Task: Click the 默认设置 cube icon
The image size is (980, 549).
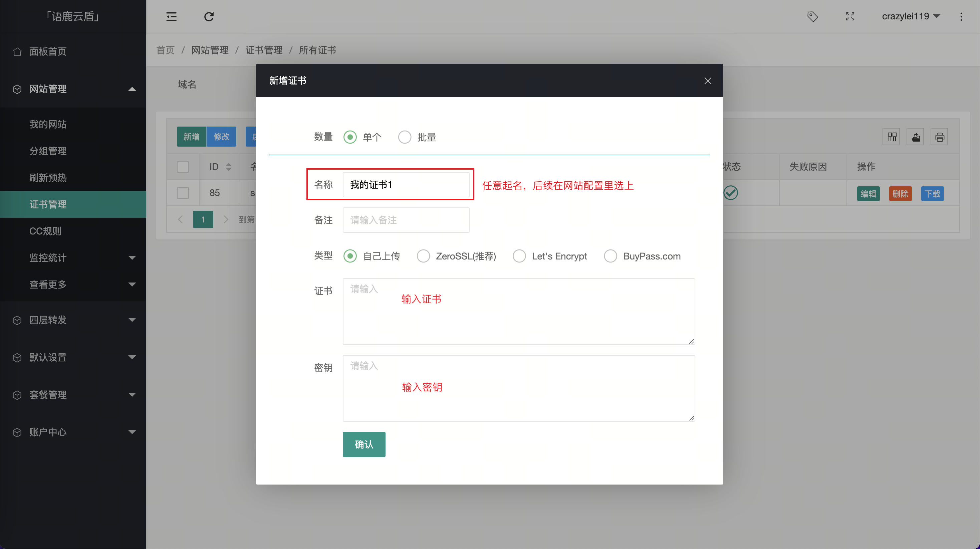Action: (x=17, y=358)
